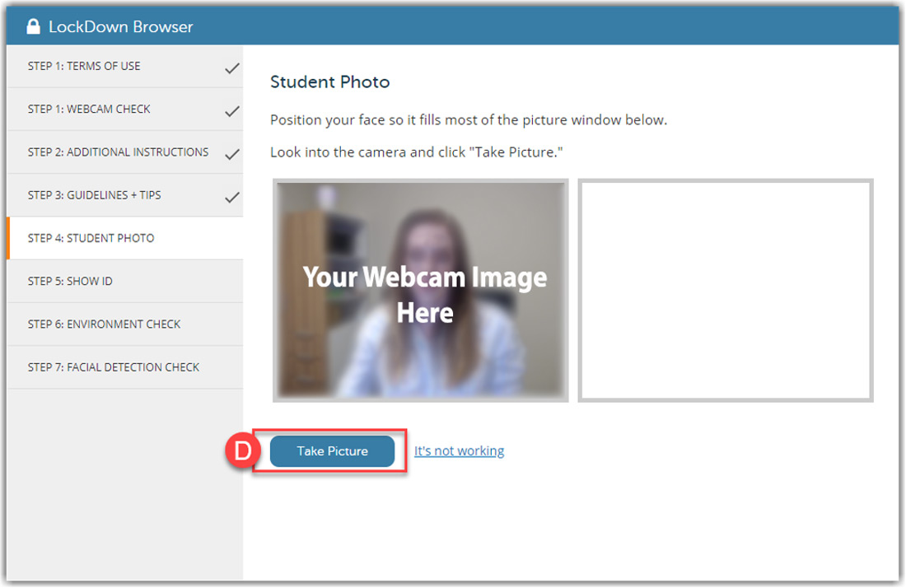Jump to Step 5: Show ID
This screenshot has height=588, width=906.
pos(70,281)
